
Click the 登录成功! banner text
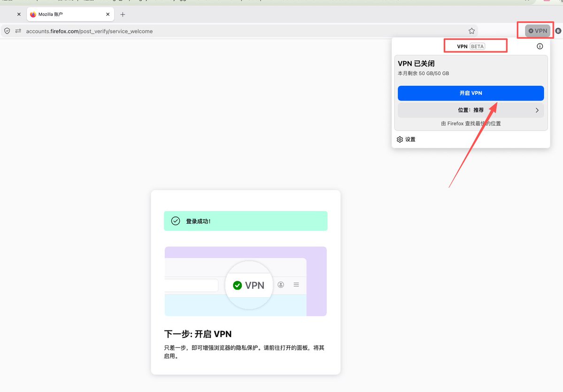coord(198,221)
